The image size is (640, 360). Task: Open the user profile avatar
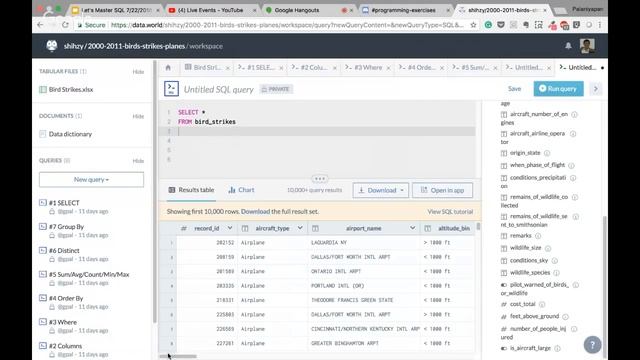(x=587, y=46)
